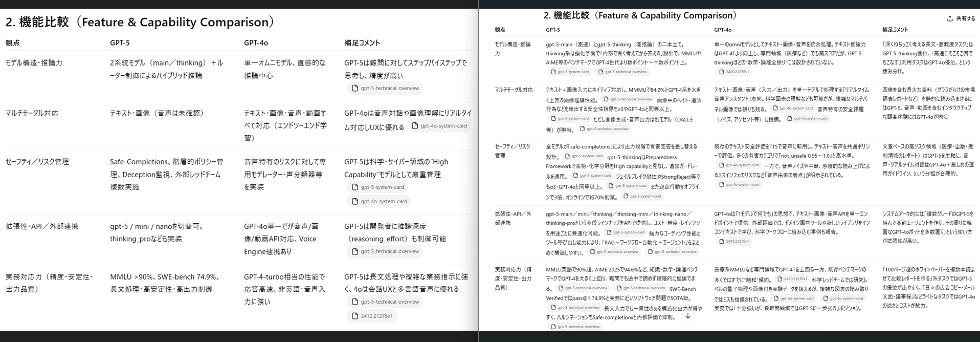Click GPT-5 column header in left table

(x=120, y=43)
